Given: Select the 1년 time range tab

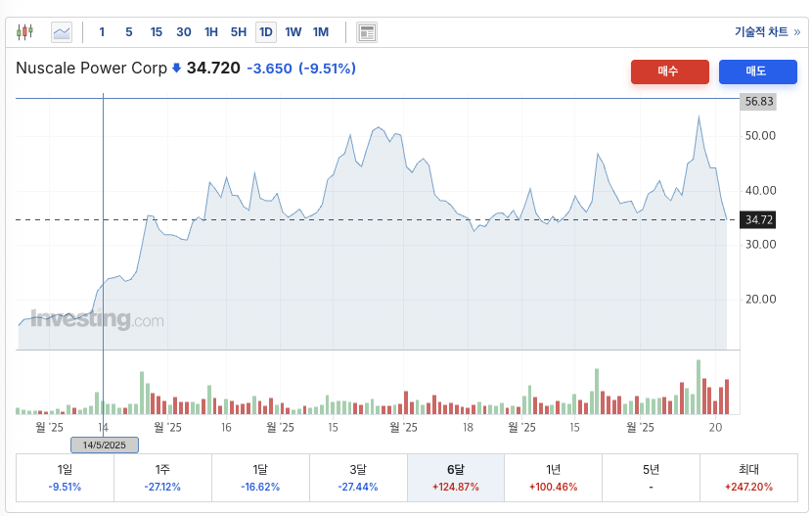Looking at the screenshot, I should 553,477.
